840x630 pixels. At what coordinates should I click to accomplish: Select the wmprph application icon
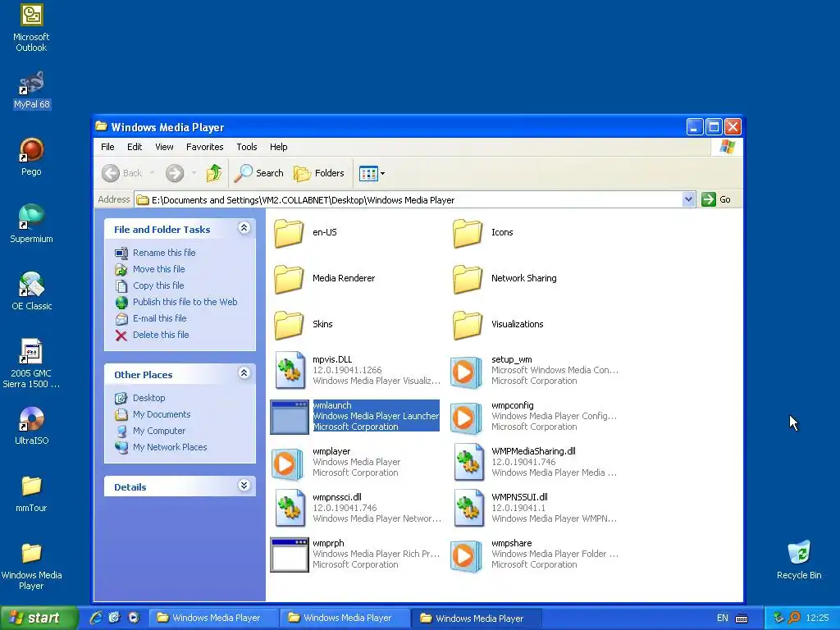(x=290, y=555)
